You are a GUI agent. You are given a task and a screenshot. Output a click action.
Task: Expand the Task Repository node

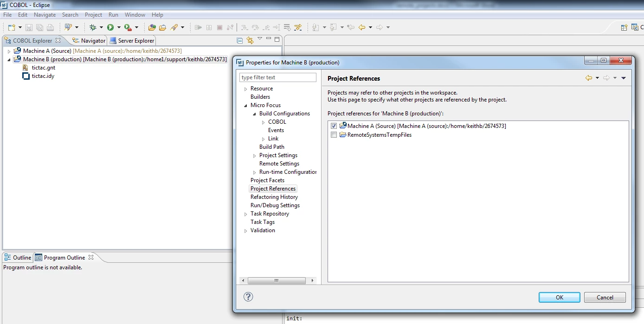pyautogui.click(x=245, y=214)
